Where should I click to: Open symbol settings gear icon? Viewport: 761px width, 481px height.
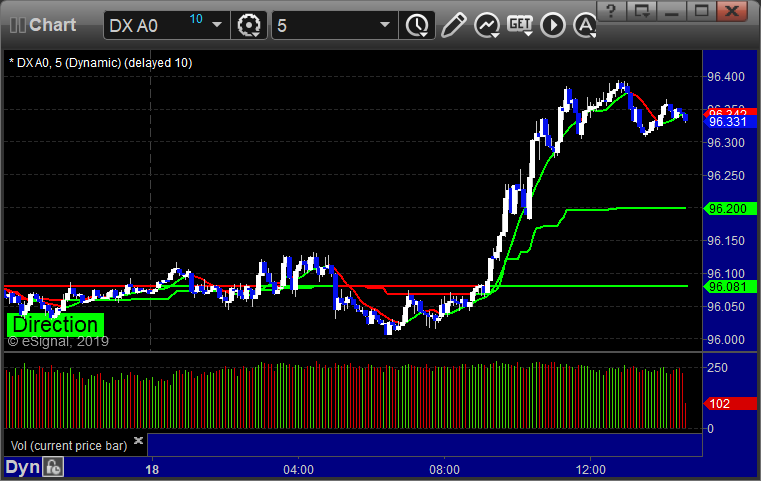[x=250, y=25]
